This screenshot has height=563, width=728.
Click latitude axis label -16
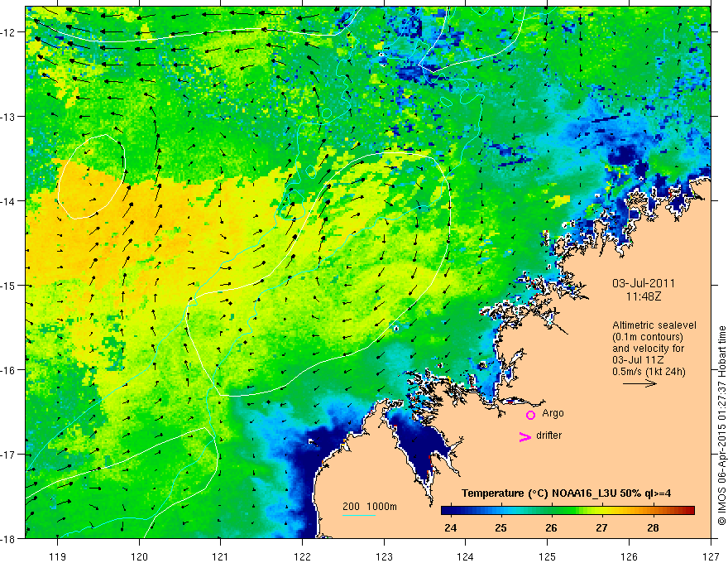click(x=8, y=370)
